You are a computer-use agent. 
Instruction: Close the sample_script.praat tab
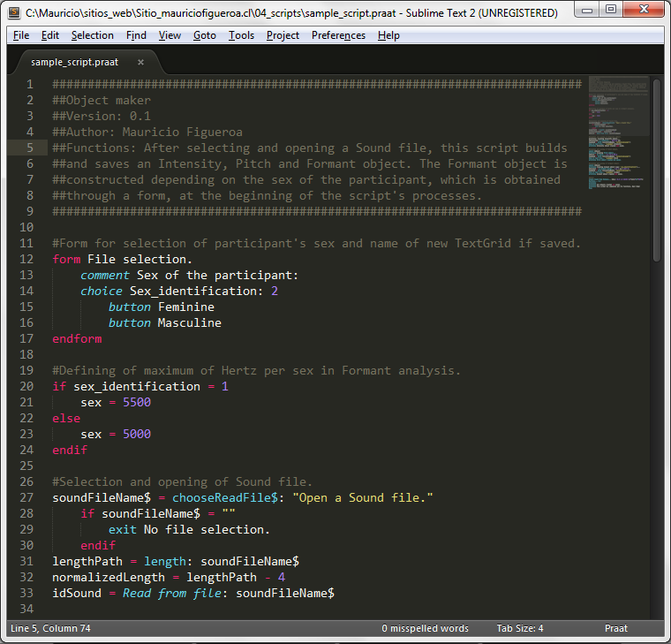tap(139, 62)
